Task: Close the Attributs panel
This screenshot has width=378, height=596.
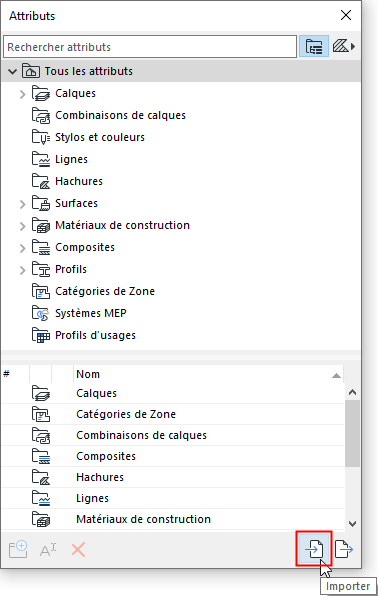Action: point(346,15)
